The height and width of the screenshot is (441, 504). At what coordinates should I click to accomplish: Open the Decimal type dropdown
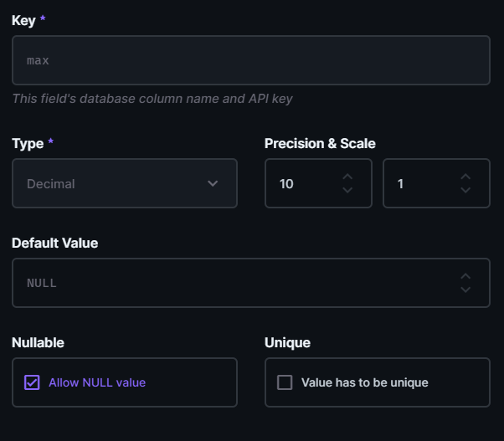[124, 183]
